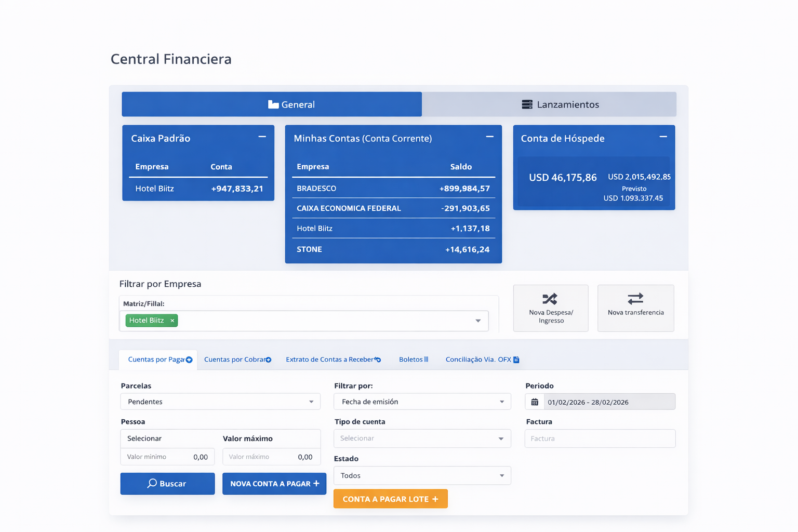Screen dimensions: 798x532
Task: Open Conciliação Via. OFX tab
Action: point(482,360)
